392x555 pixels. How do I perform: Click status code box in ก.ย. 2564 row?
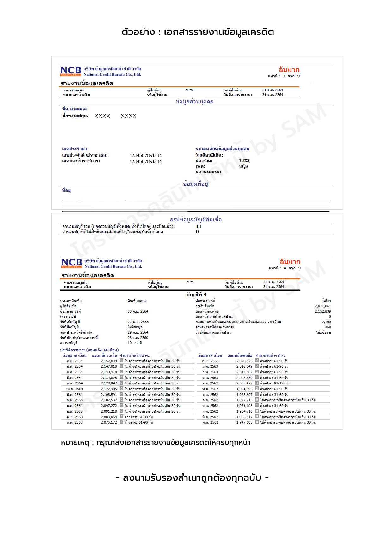121,361
